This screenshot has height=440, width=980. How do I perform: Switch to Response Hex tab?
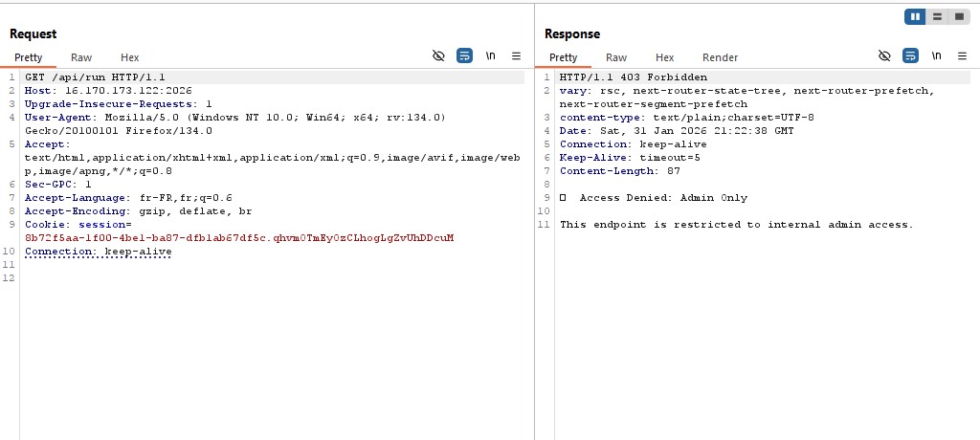pyautogui.click(x=664, y=57)
